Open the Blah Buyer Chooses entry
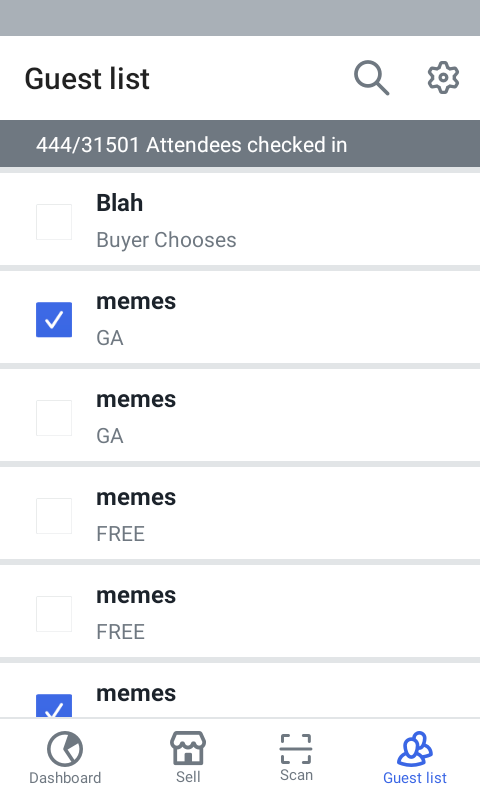The image size is (480, 800). click(x=240, y=222)
